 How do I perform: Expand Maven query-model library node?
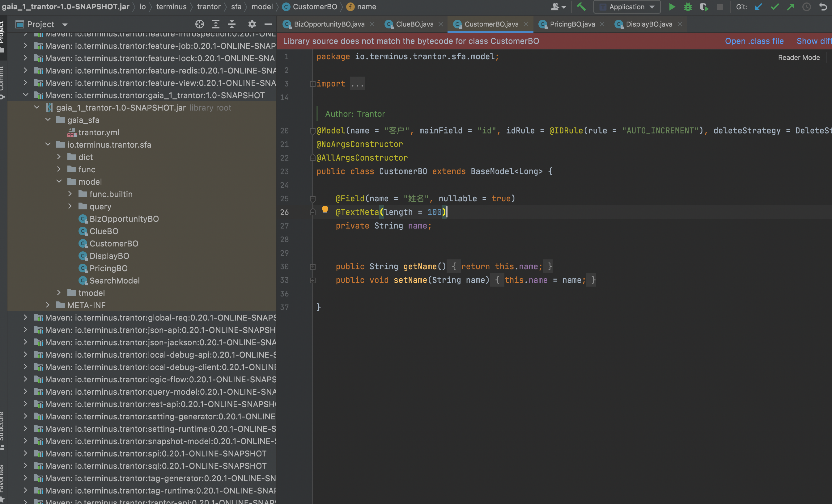25,391
